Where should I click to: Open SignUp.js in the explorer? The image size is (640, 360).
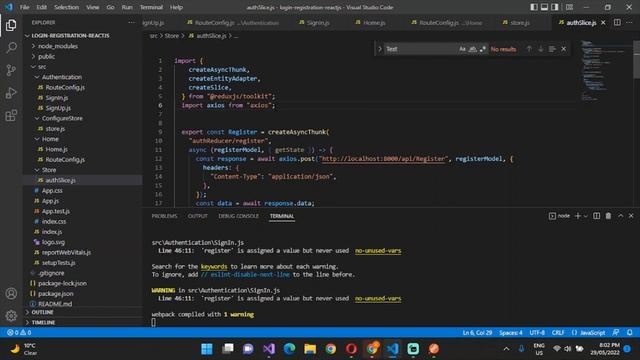tap(58, 108)
